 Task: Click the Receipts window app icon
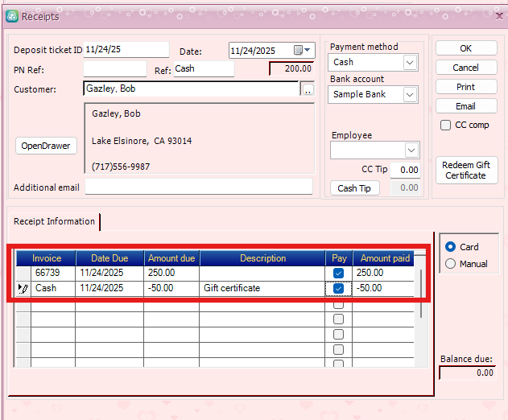tap(11, 16)
